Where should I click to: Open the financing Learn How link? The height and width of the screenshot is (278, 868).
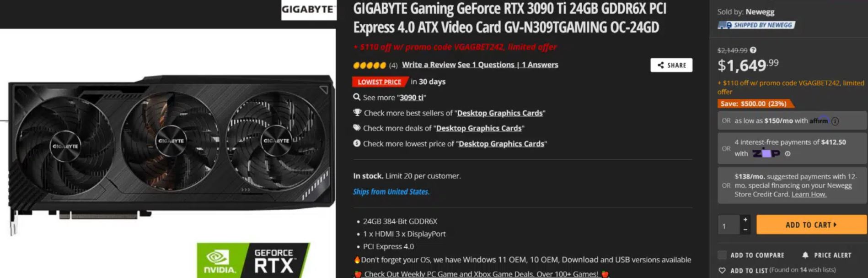click(x=809, y=194)
